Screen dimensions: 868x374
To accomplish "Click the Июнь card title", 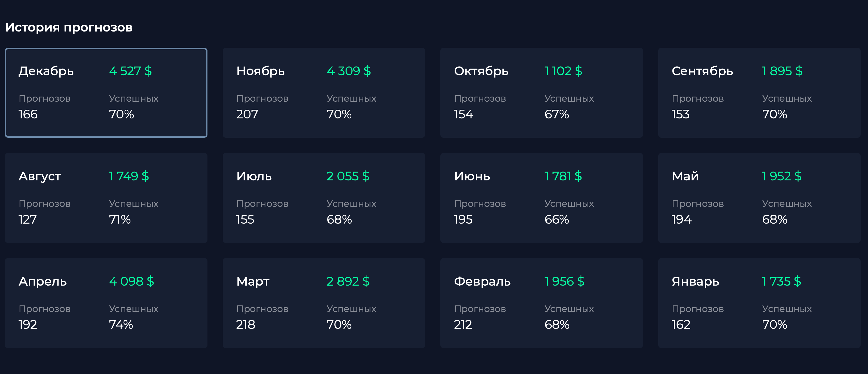I will [x=472, y=176].
